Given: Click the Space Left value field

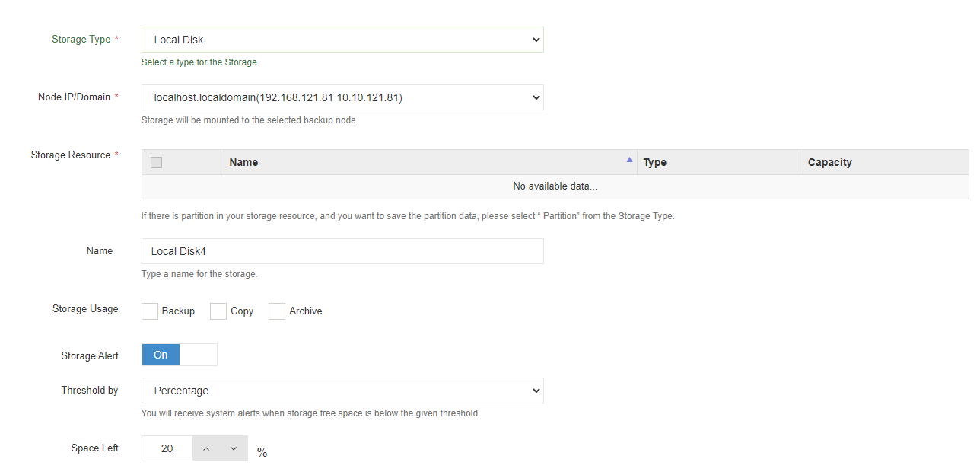Looking at the screenshot, I should 167,448.
